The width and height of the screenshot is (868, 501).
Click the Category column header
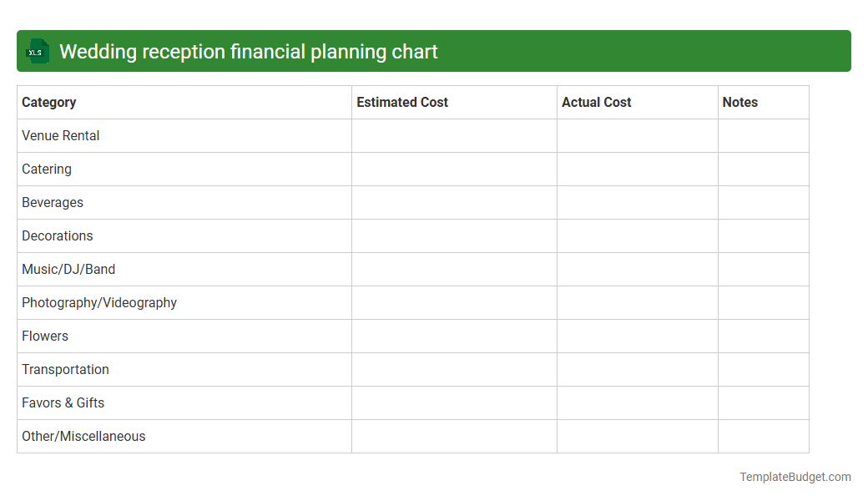(x=48, y=102)
